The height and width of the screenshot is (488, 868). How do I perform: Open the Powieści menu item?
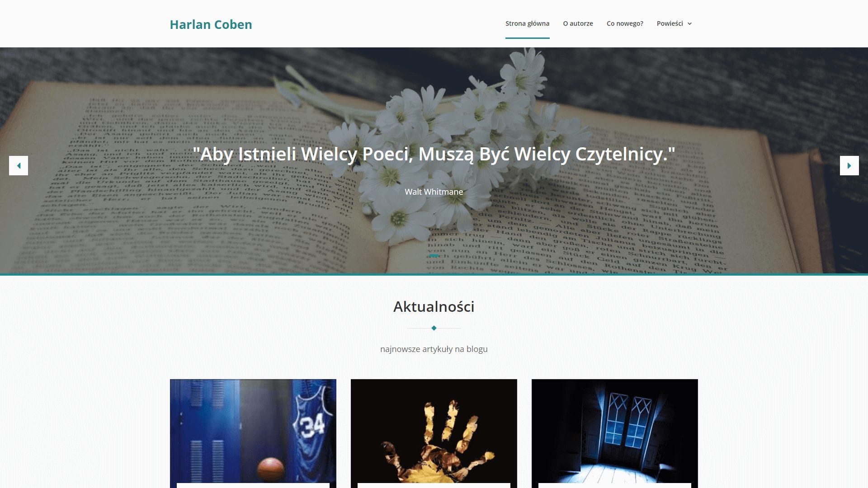pyautogui.click(x=670, y=23)
